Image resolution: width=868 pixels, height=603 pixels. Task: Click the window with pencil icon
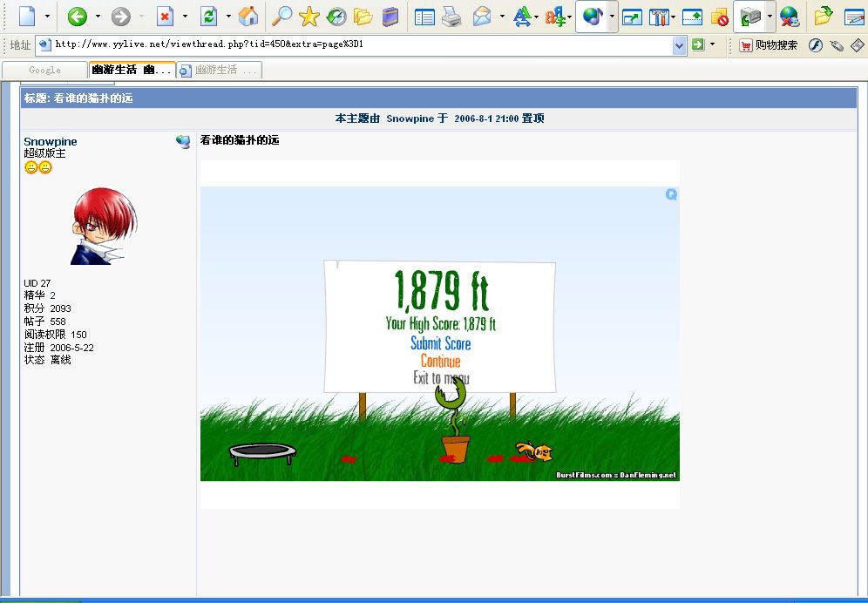click(x=855, y=17)
